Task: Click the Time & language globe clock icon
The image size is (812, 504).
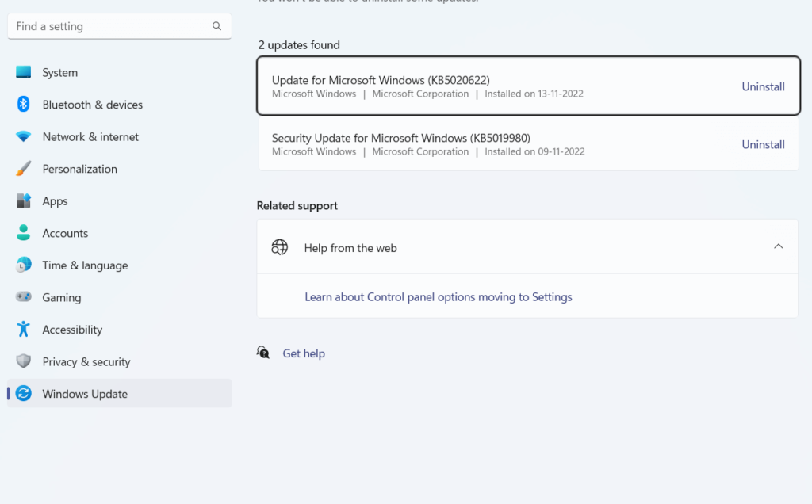Action: pyautogui.click(x=23, y=265)
